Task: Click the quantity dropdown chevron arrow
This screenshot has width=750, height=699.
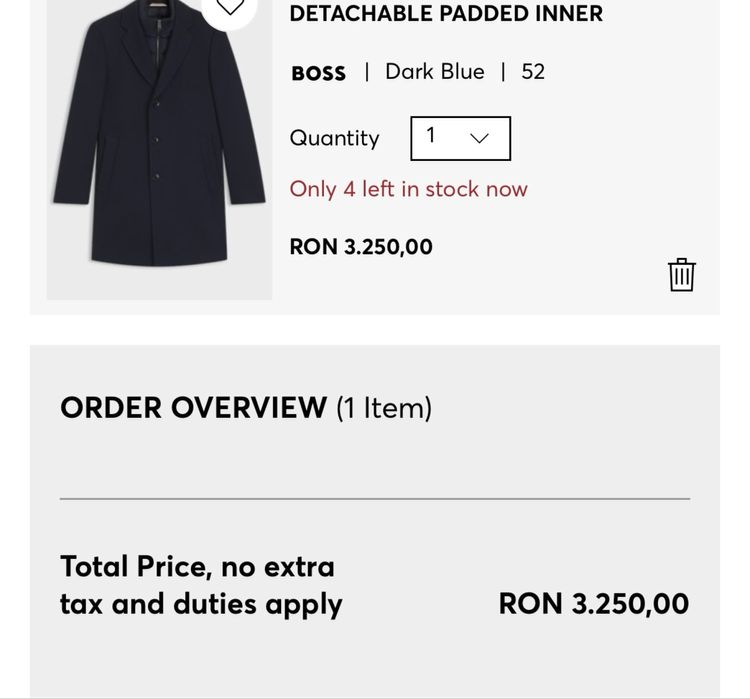Action: 480,138
